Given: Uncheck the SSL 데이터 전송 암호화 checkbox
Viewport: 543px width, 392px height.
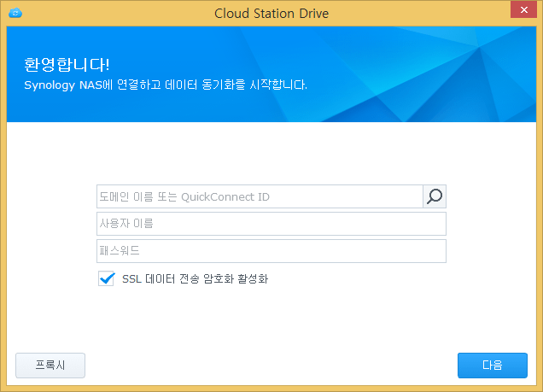Looking at the screenshot, I should (x=106, y=278).
